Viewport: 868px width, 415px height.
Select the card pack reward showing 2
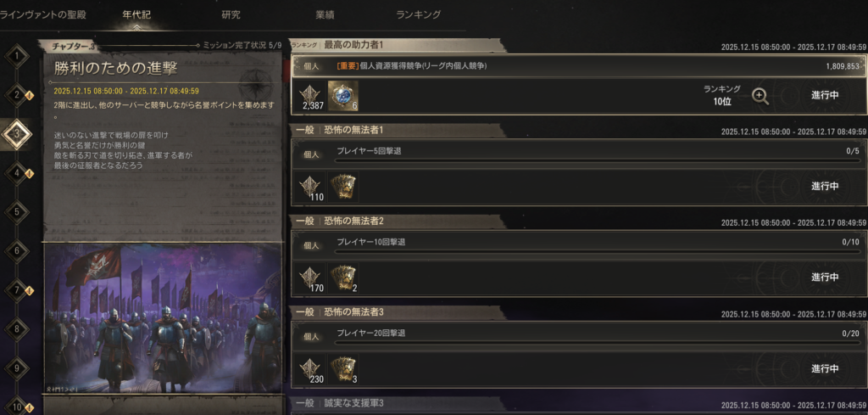342,278
